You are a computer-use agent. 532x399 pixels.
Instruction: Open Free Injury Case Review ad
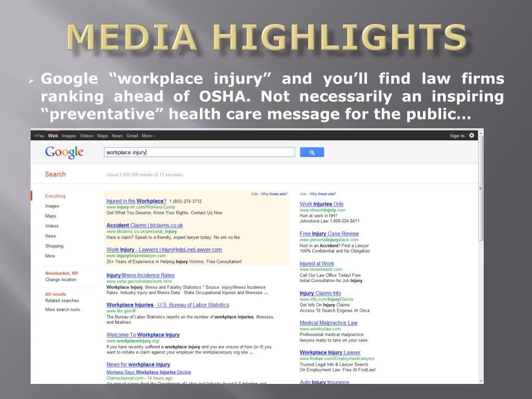pos(329,234)
